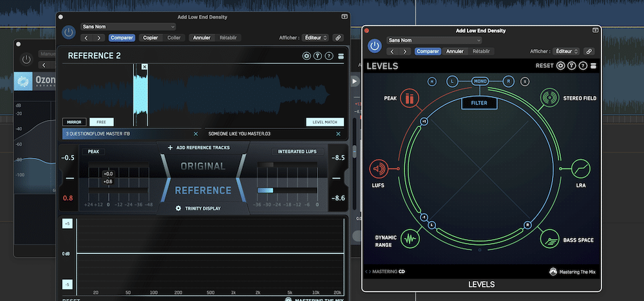Open the LUFS section in LEVELS
This screenshot has width=644, height=301.
point(379,169)
